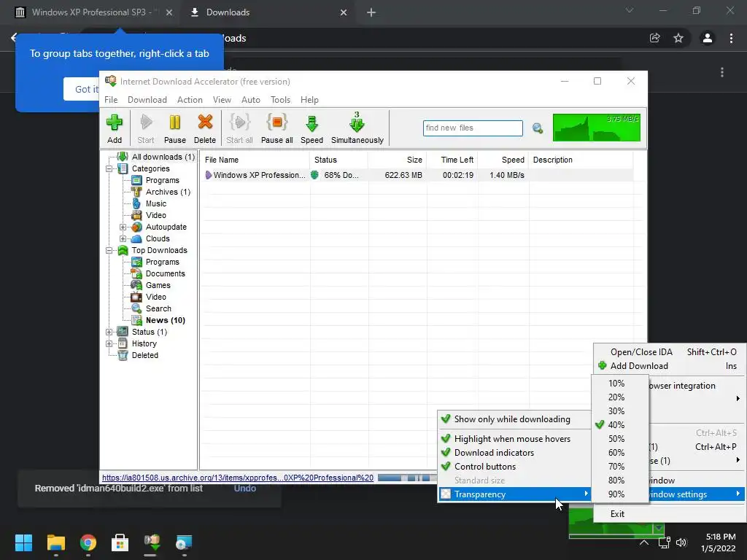
Task: Select the Deleted tree item
Action: point(145,355)
